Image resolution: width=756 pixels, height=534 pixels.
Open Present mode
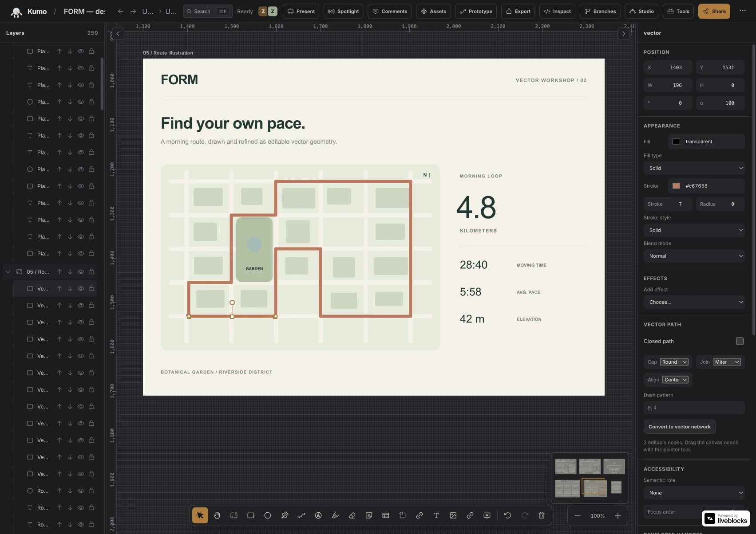[301, 11]
